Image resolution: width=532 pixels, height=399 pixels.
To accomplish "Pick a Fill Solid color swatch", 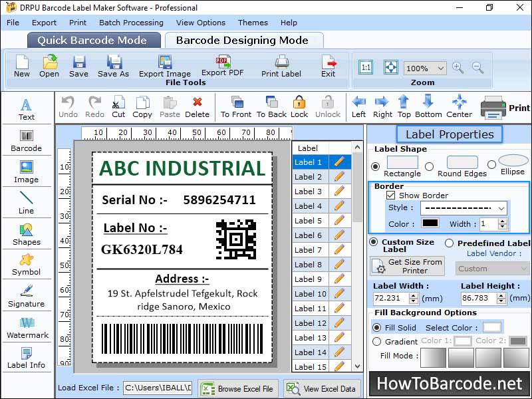I will tap(490, 327).
